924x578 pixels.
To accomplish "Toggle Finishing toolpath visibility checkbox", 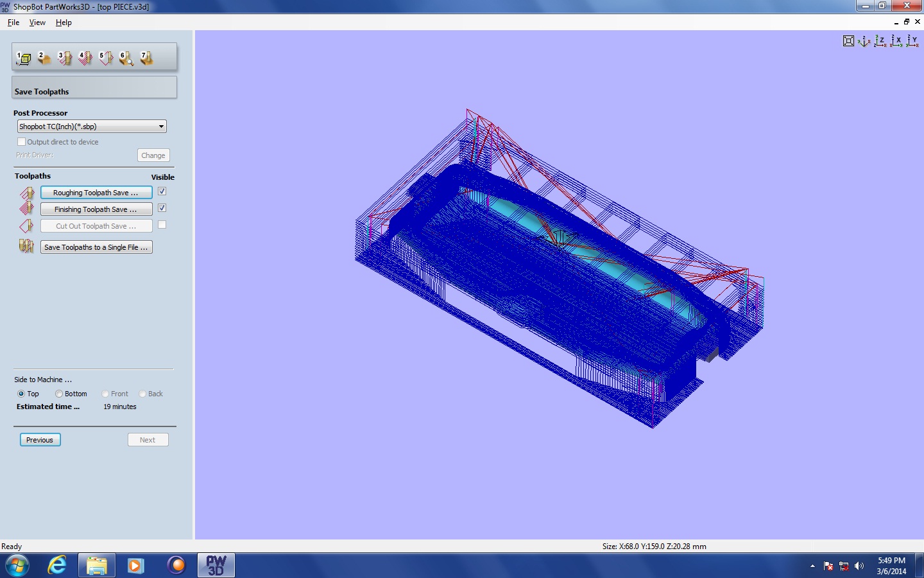I will click(162, 208).
